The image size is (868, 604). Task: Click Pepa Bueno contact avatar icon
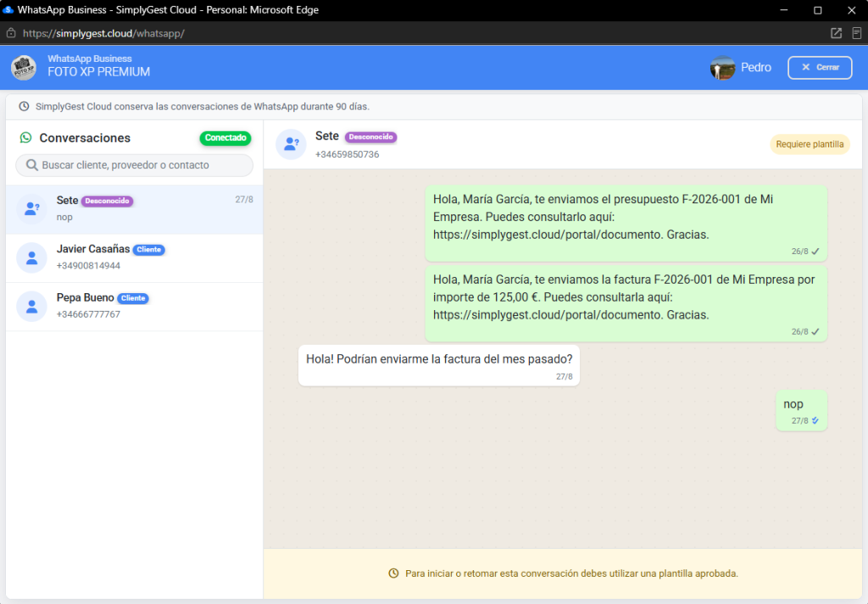point(31,307)
